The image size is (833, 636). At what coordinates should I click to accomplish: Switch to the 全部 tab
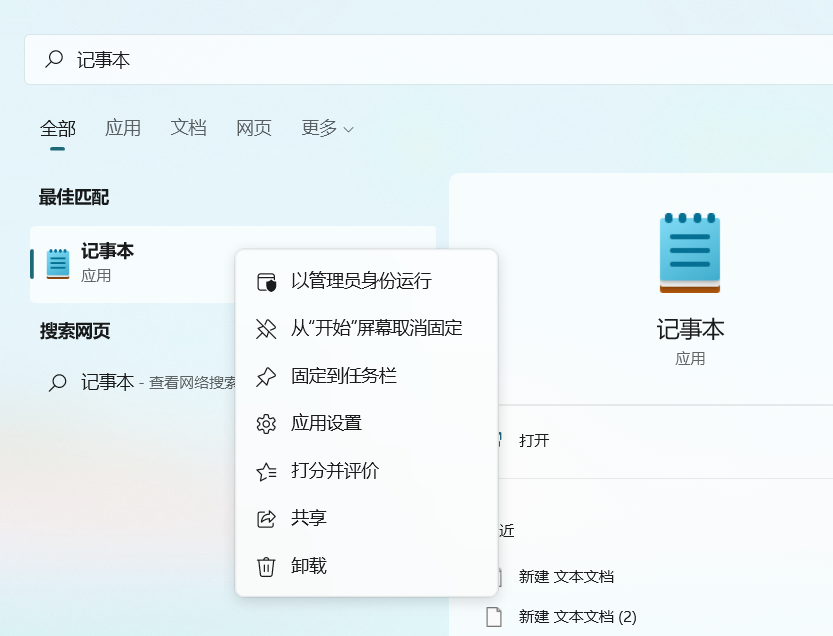[x=58, y=129]
